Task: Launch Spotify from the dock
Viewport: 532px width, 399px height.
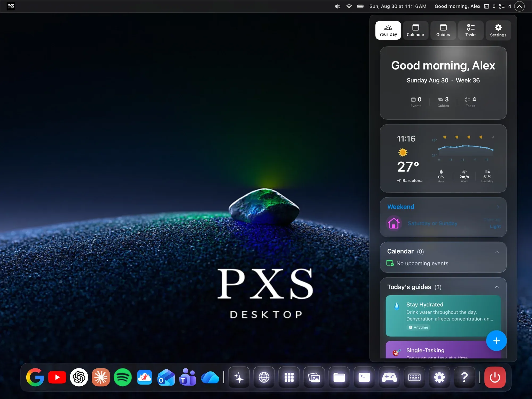Action: tap(123, 377)
